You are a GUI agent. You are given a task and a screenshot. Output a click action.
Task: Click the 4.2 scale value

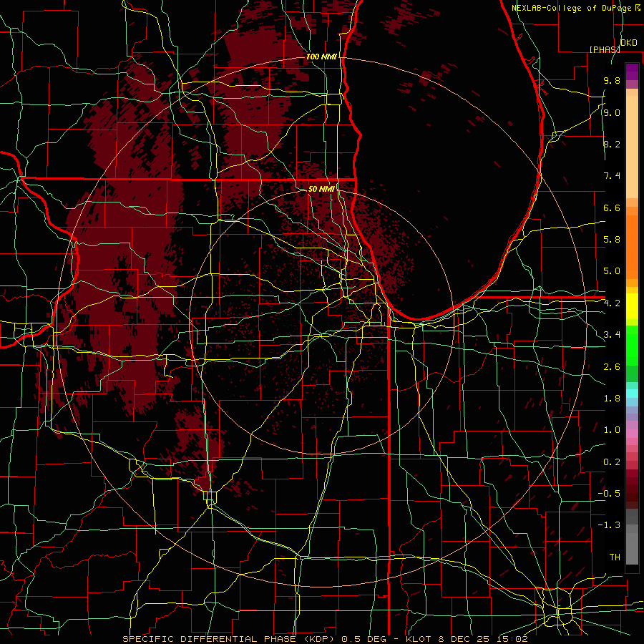(x=612, y=303)
